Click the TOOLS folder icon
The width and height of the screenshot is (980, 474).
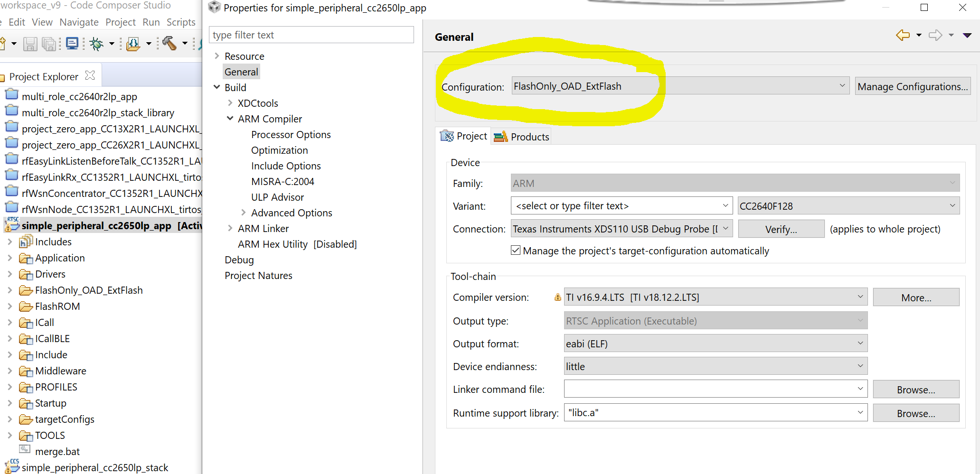click(x=26, y=436)
